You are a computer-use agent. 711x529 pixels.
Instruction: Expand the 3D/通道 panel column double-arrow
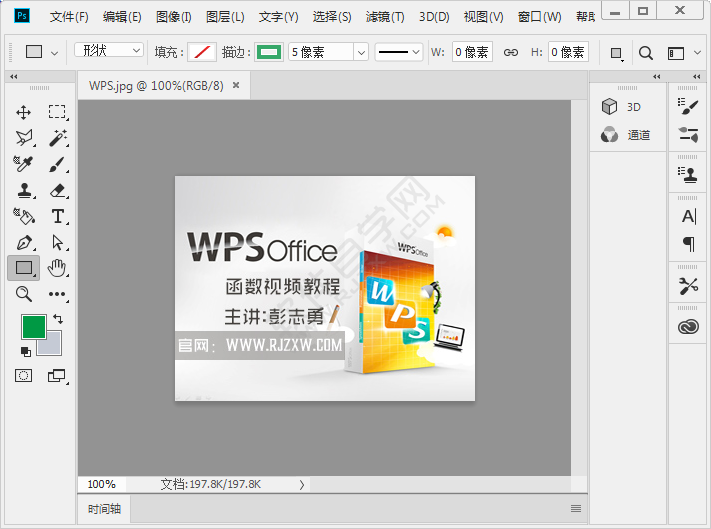[x=657, y=77]
